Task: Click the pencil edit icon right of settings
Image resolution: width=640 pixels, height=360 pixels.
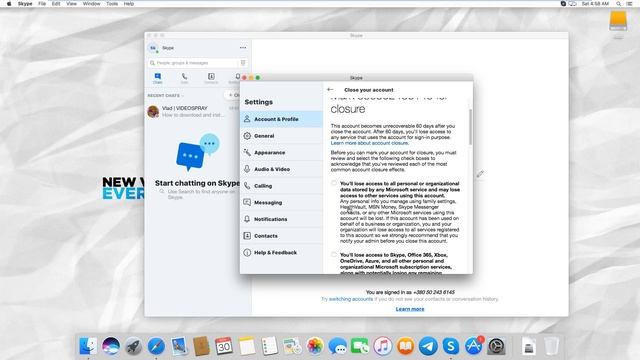Action: pyautogui.click(x=480, y=174)
